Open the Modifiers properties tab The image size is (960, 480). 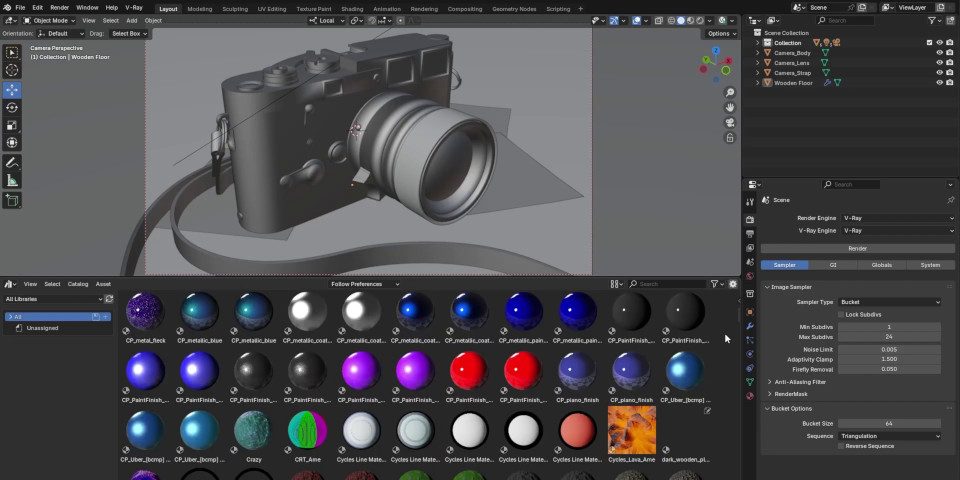[750, 326]
